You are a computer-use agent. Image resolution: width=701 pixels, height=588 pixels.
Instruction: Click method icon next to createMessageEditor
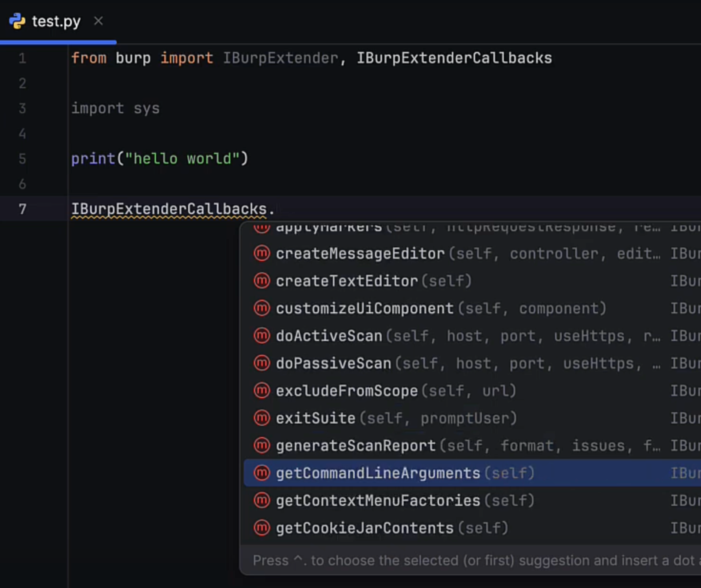262,253
